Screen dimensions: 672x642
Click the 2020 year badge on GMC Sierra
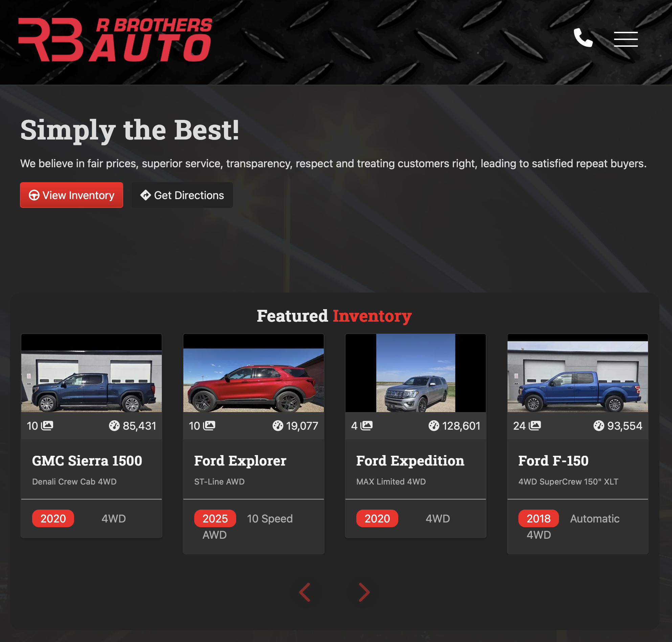tap(53, 518)
